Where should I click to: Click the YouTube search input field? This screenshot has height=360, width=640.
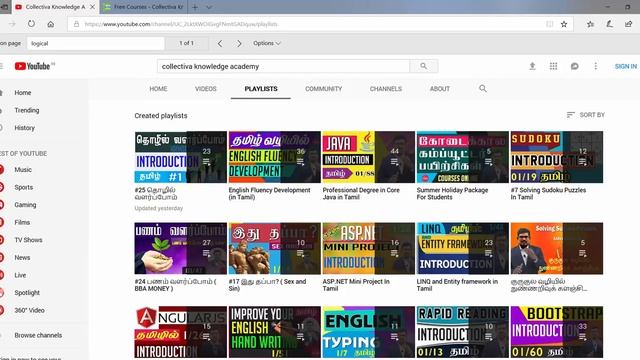[x=283, y=66]
